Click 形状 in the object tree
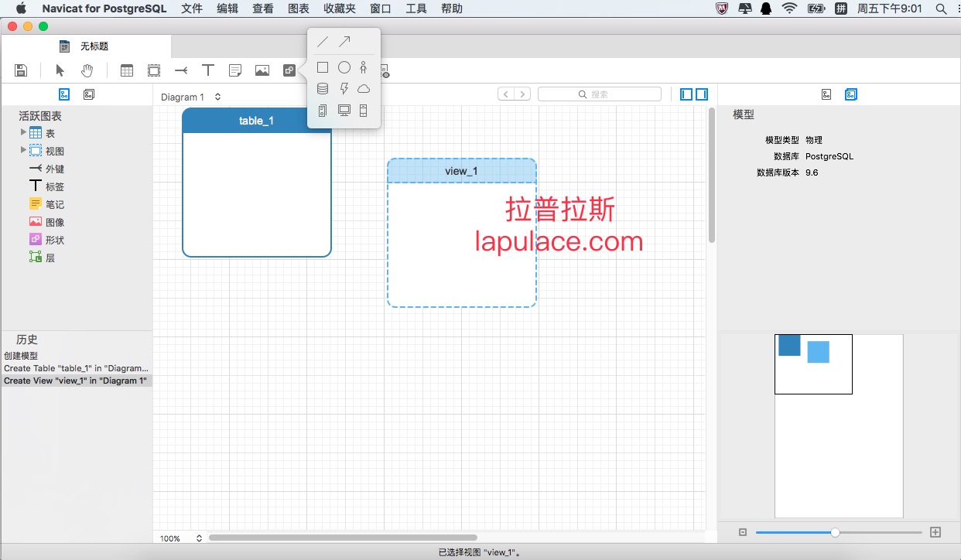The width and height of the screenshot is (961, 560). tap(55, 240)
